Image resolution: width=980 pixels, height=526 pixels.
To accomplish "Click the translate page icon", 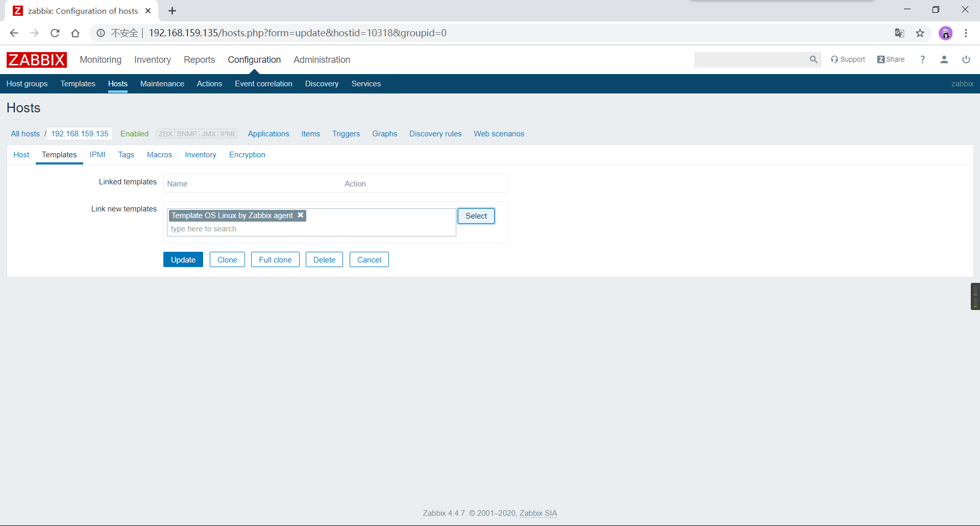I will pos(899,33).
